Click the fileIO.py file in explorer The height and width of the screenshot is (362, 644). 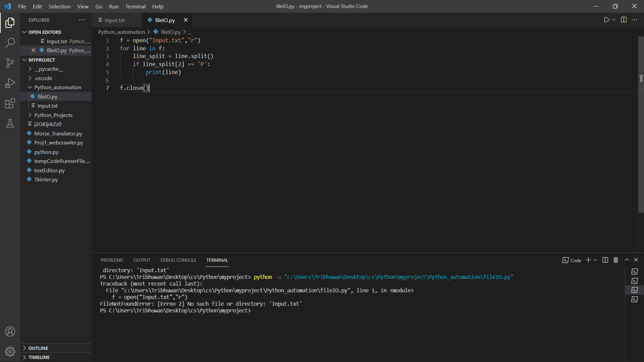coord(47,96)
